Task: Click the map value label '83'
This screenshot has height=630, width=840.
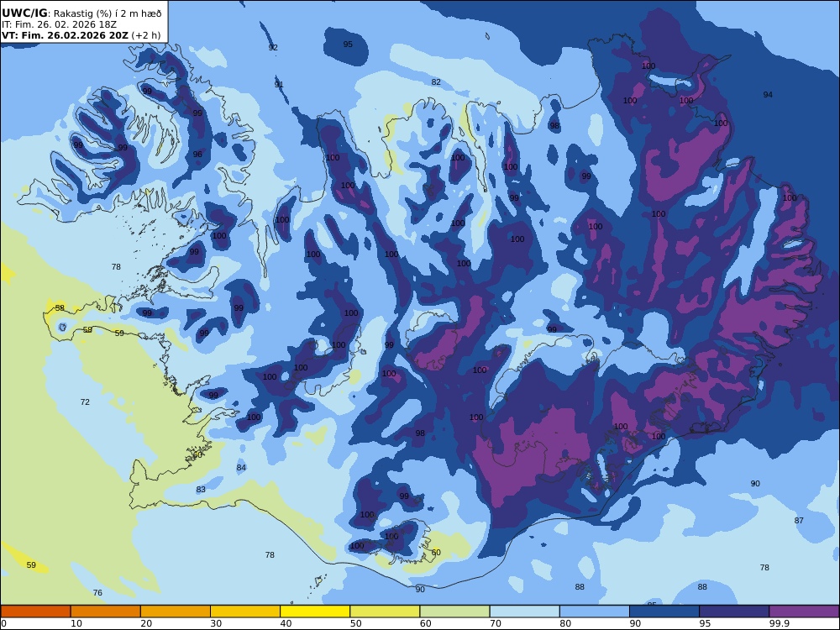Action: point(201,490)
